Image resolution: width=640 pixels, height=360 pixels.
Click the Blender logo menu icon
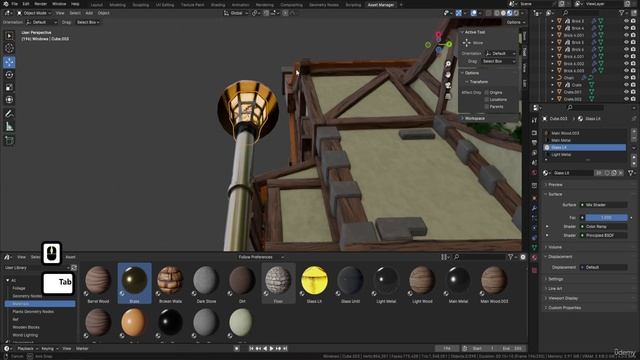click(5, 4)
